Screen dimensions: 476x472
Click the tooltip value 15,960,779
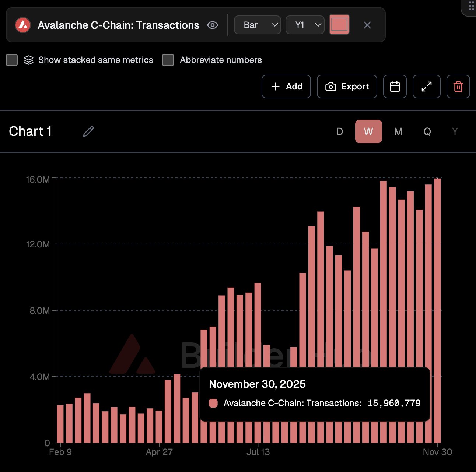[394, 403]
